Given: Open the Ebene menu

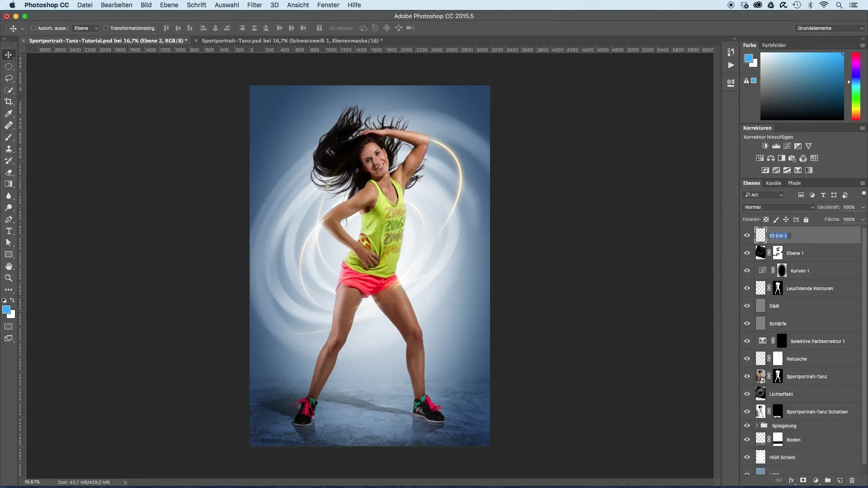Looking at the screenshot, I should (x=169, y=5).
